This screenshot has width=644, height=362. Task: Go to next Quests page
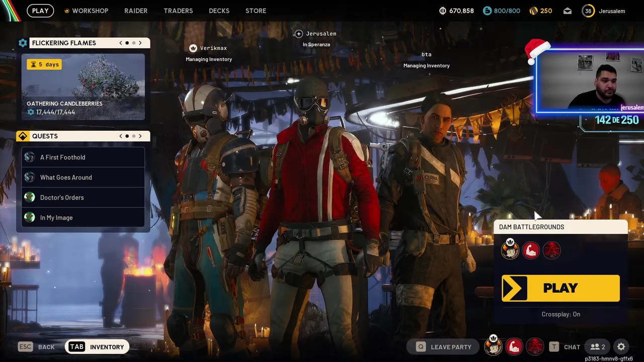pos(140,136)
